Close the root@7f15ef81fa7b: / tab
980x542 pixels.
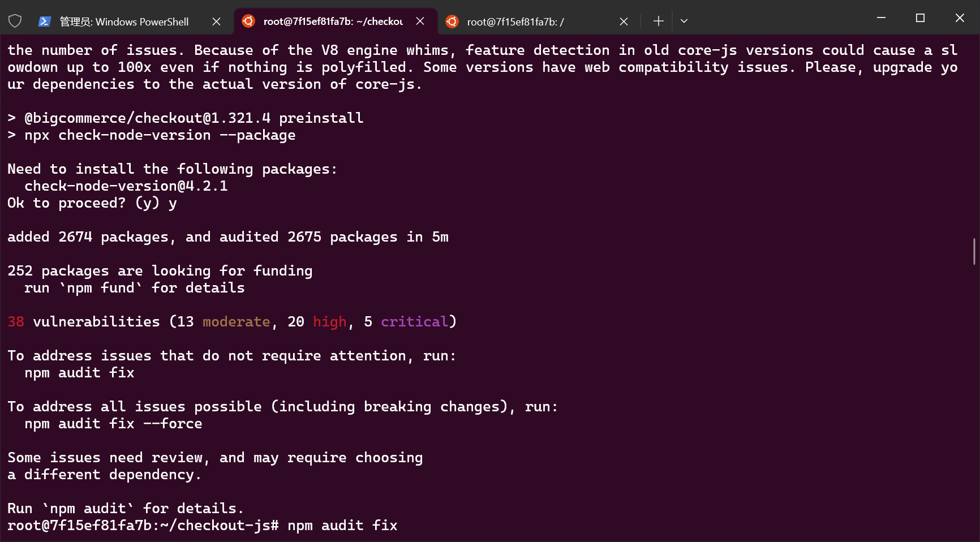[x=624, y=21]
